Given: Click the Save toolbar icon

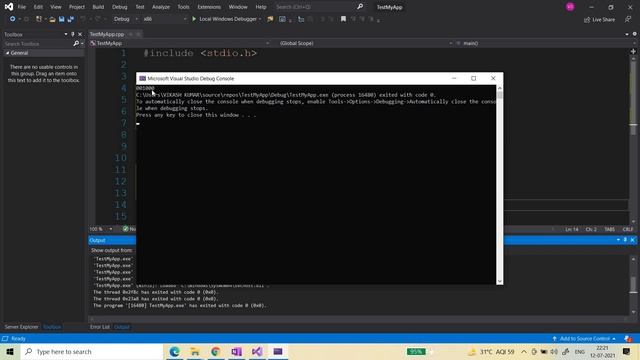Looking at the screenshot, I should (62, 19).
